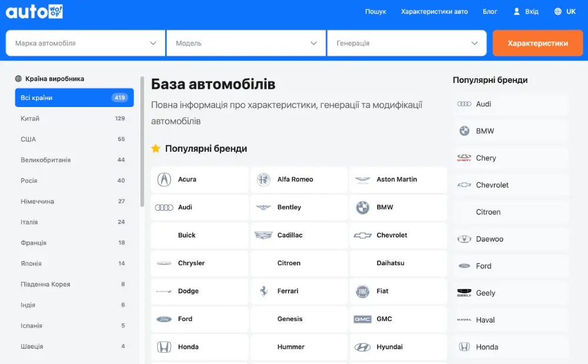Screen dimensions: 588x364
Task: Filter by country Японія
Action: click(74, 263)
